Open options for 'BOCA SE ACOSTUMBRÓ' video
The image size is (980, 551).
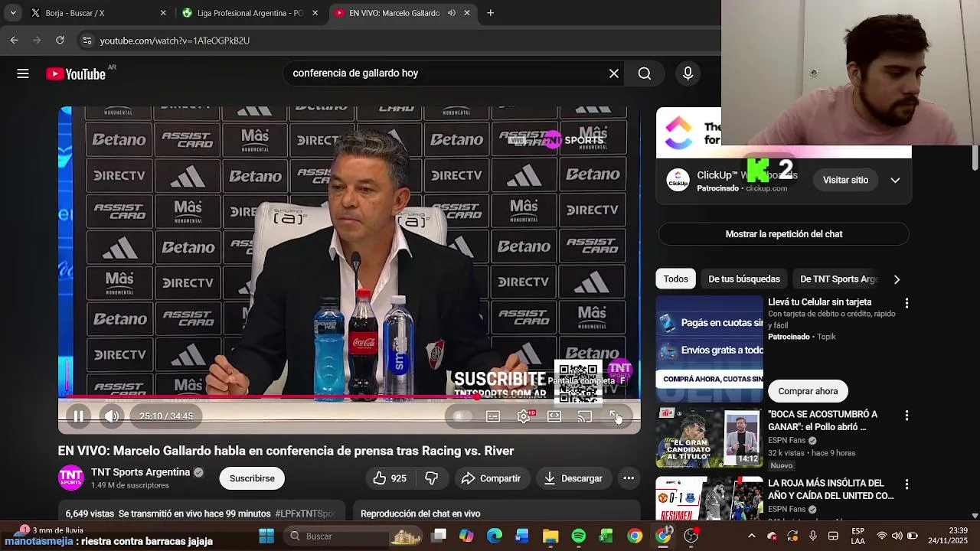[x=906, y=416]
